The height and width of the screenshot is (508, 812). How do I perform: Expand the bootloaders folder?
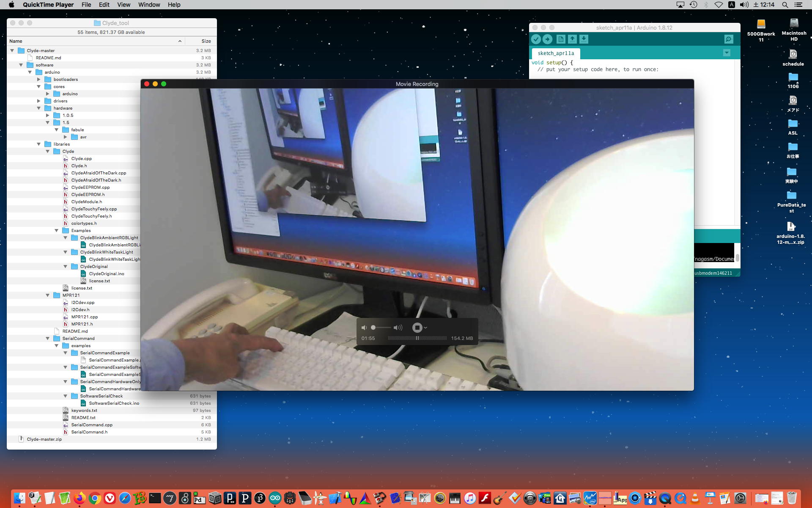click(x=39, y=79)
